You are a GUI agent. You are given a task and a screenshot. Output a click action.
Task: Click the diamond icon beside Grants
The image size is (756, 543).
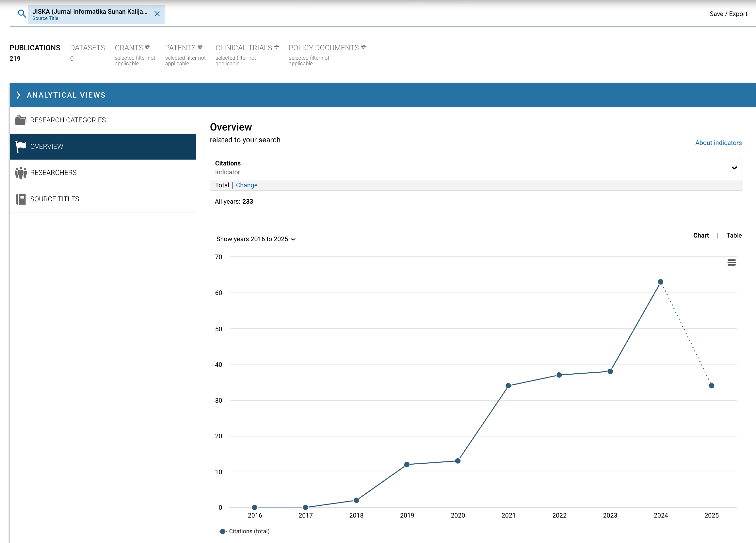(147, 47)
